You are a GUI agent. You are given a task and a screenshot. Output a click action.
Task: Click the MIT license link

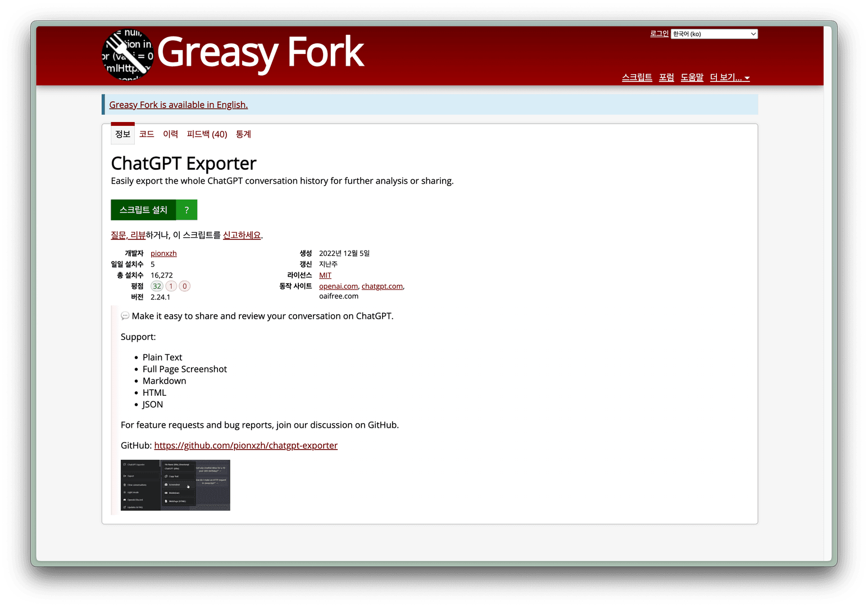[325, 275]
